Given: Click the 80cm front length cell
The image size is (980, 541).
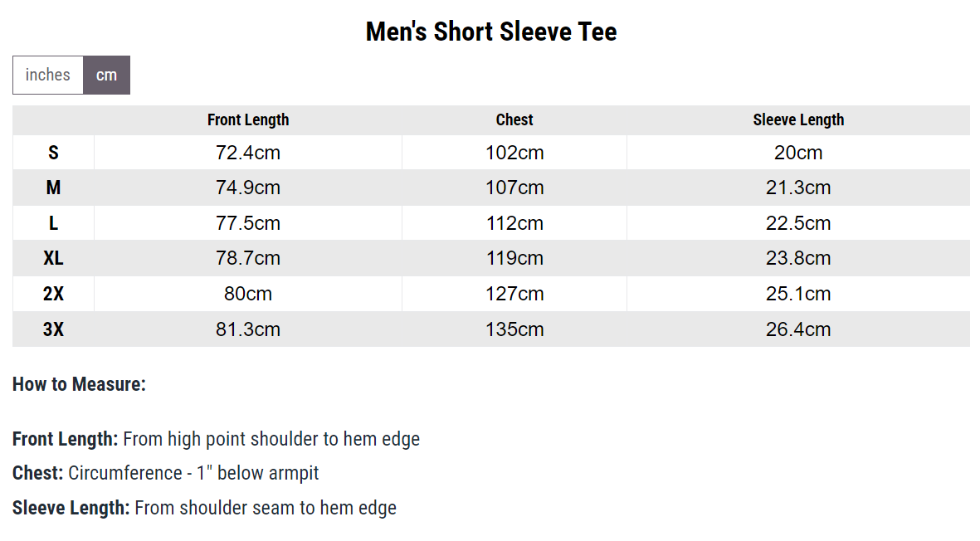Looking at the screenshot, I should pos(248,294).
